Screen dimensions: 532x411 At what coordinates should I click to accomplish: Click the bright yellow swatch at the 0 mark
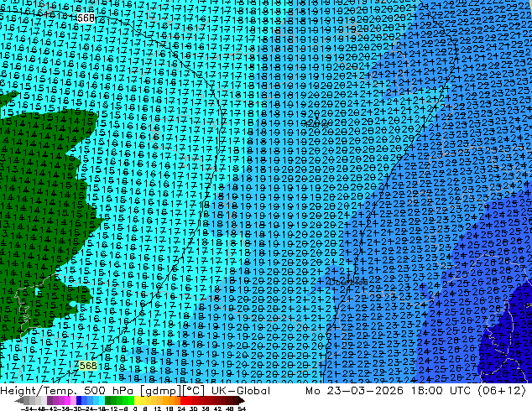point(137,401)
